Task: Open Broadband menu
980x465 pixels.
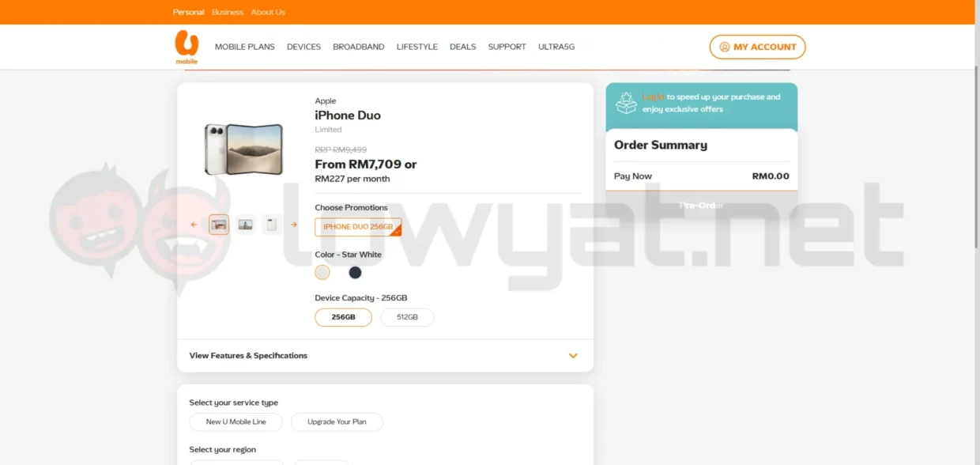Action: coord(359,47)
